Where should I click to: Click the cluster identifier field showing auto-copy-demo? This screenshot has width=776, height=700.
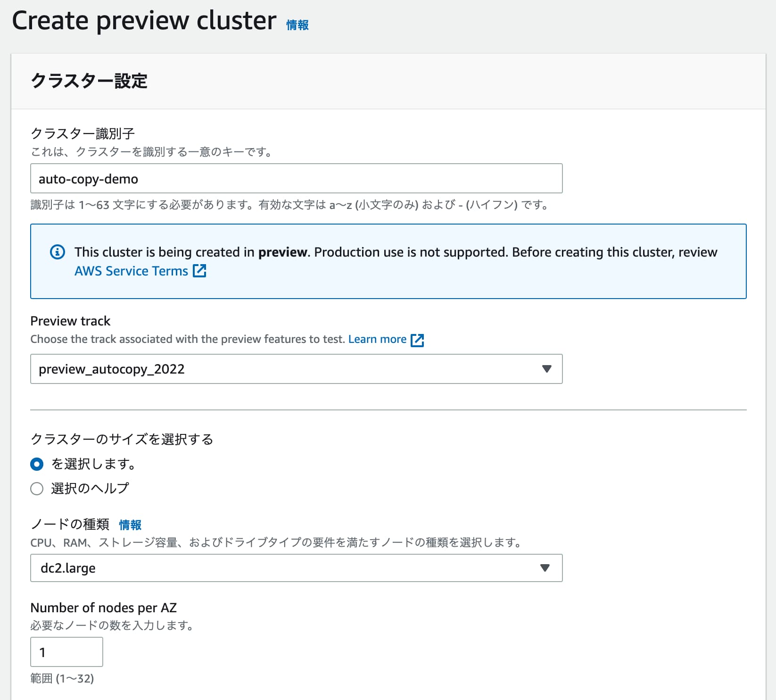296,178
